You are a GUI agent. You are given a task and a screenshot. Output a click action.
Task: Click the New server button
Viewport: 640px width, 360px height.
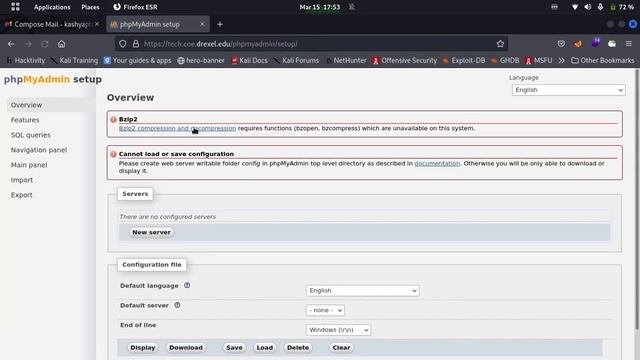(x=151, y=232)
